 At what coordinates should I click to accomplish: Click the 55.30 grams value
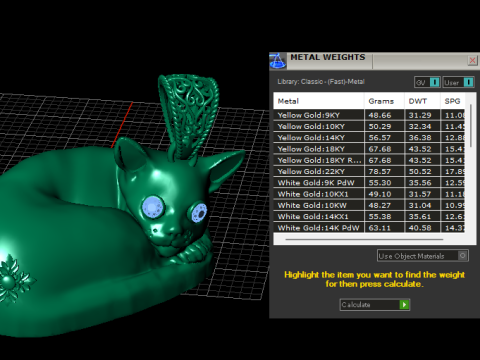380,183
